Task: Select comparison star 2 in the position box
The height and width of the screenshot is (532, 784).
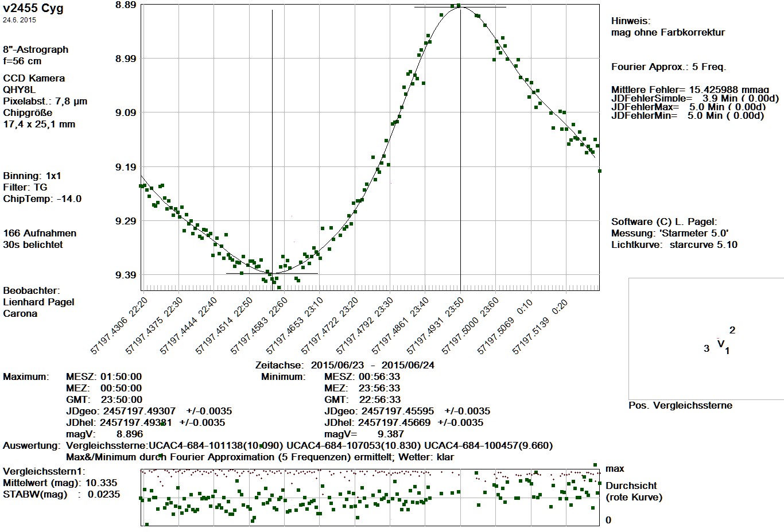Action: click(732, 330)
